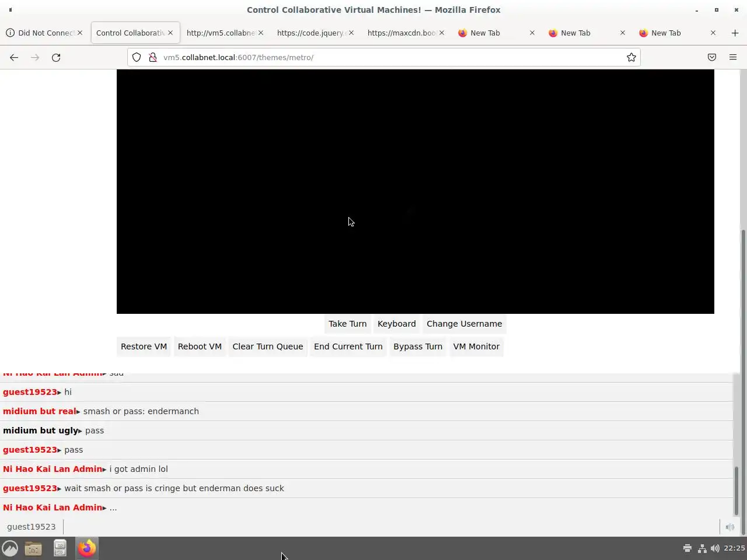Go back to previous page
This screenshot has width=747, height=560.
(x=14, y=57)
